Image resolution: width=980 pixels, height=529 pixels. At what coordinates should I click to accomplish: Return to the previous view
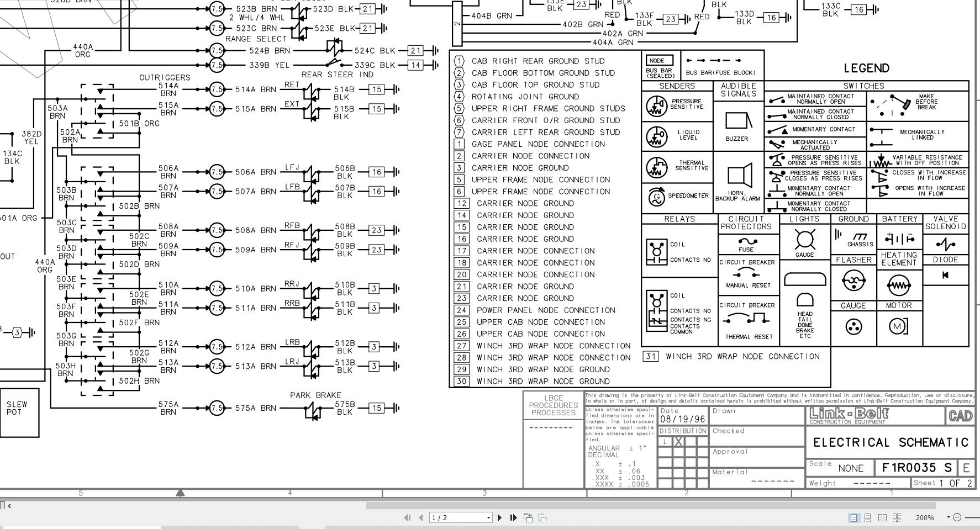click(x=528, y=518)
